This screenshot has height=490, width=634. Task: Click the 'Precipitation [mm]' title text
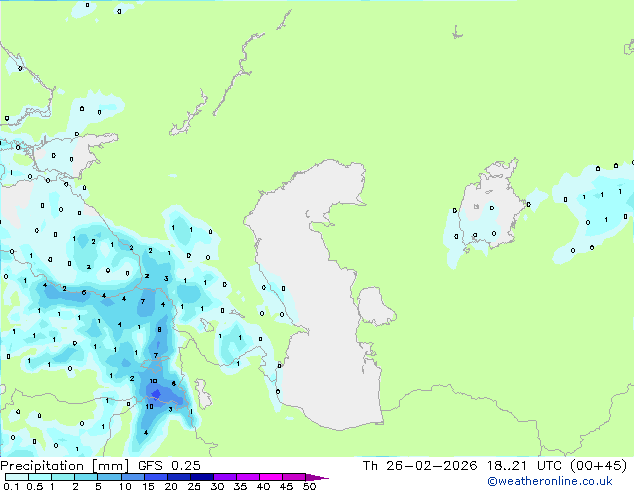pos(65,466)
